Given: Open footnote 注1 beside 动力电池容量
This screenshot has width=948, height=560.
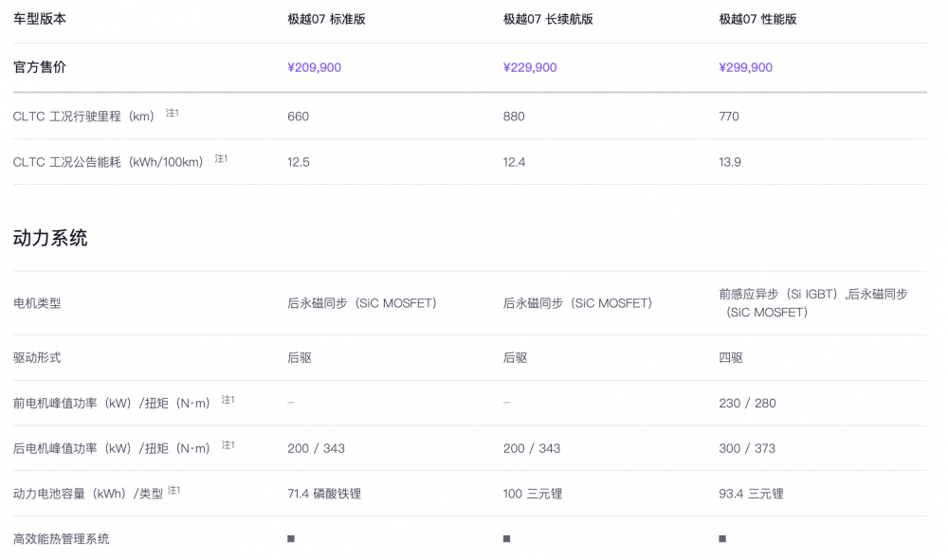Looking at the screenshot, I should (x=174, y=491).
